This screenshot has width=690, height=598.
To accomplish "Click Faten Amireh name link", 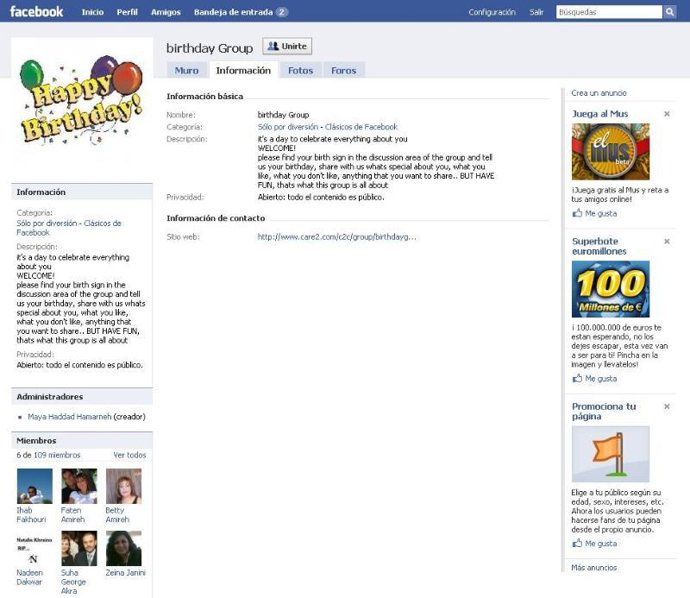I will click(x=73, y=515).
